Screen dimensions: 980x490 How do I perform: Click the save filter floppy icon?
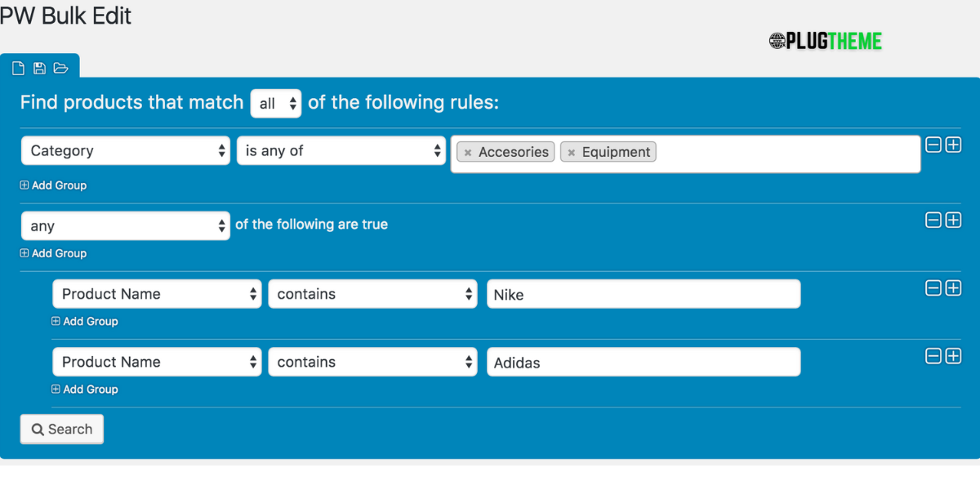pos(39,68)
